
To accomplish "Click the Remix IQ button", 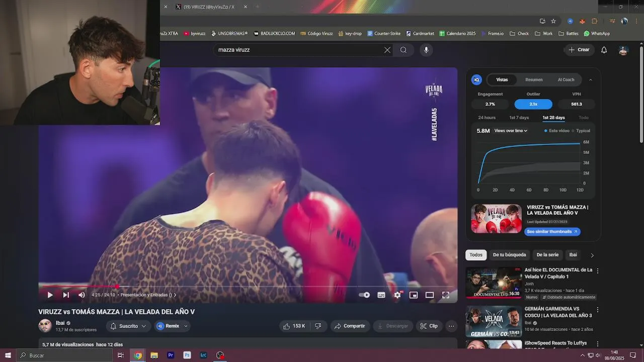I will (x=168, y=326).
